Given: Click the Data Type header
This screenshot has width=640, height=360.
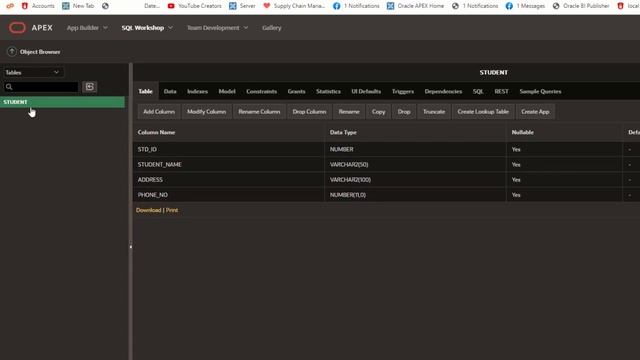Looking at the screenshot, I should [343, 132].
